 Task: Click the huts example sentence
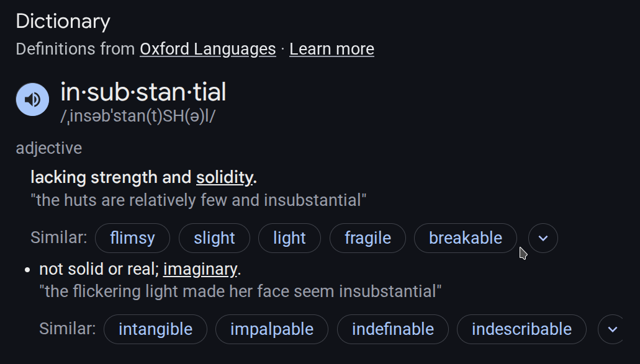[199, 200]
